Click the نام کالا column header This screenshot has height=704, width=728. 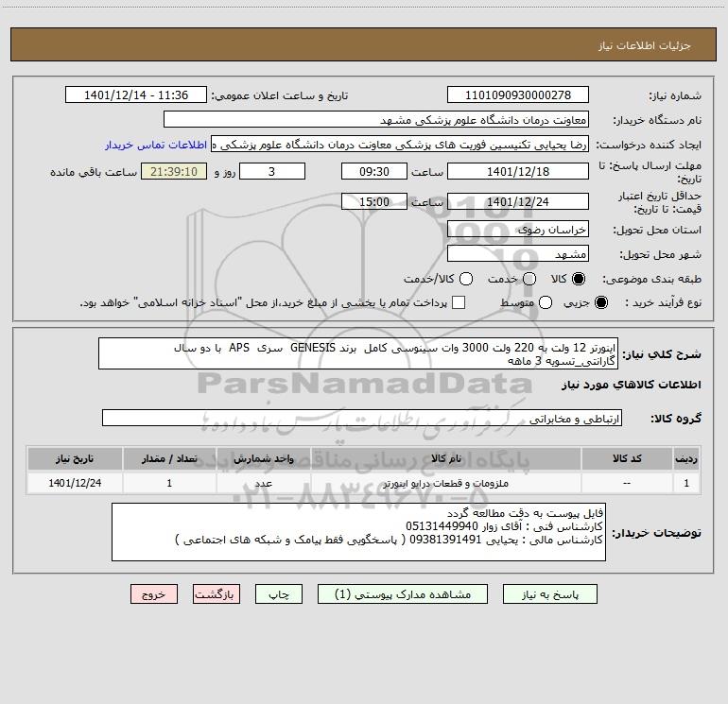[x=445, y=458]
